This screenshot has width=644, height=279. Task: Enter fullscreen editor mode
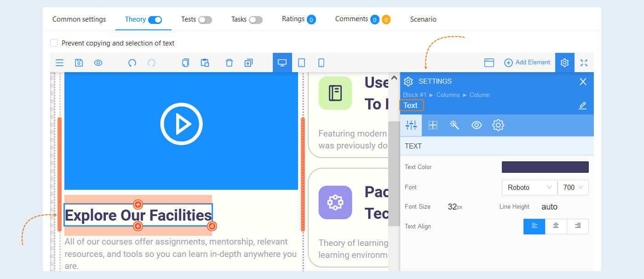point(584,63)
